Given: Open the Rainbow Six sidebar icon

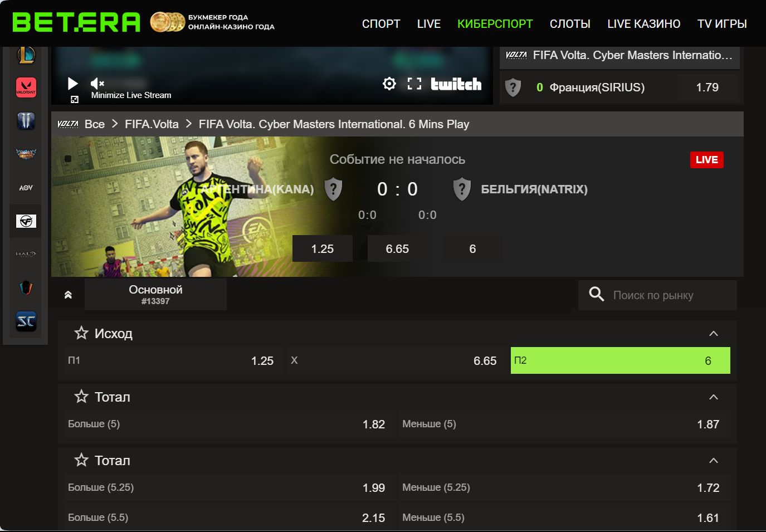Looking at the screenshot, I should (26, 288).
